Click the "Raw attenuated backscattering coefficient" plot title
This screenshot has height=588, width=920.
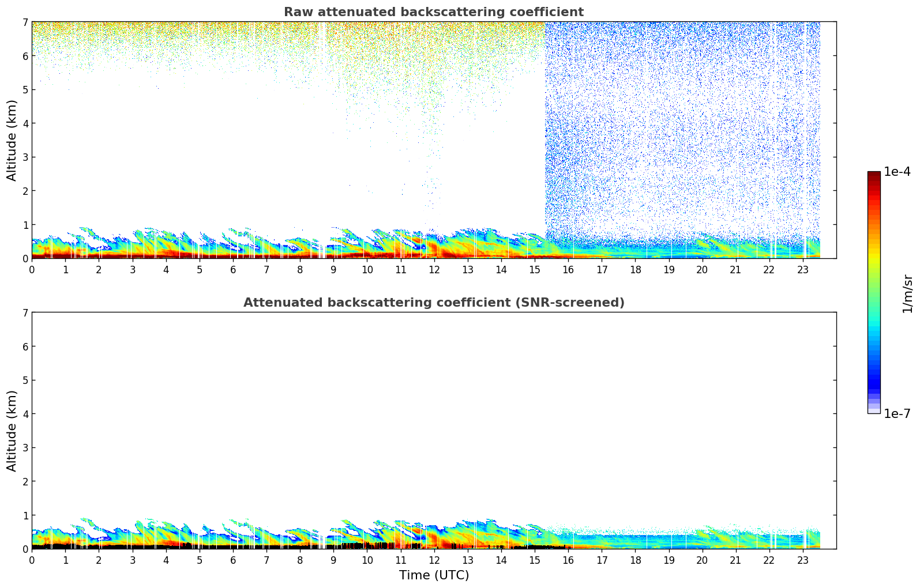(x=433, y=12)
